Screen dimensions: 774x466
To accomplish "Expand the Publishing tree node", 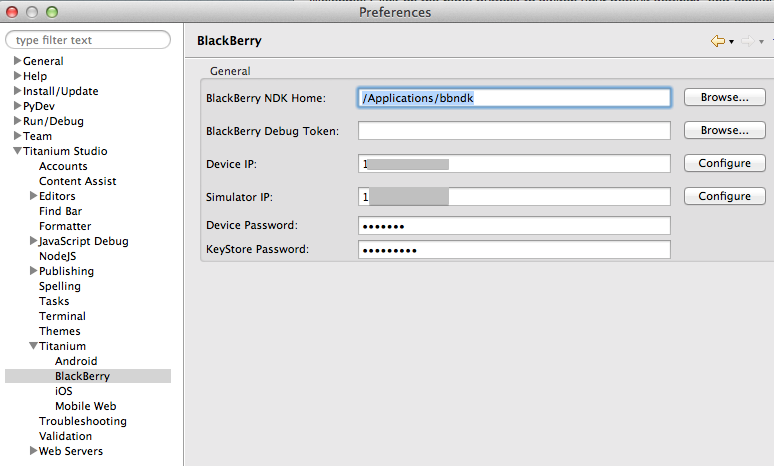I will pyautogui.click(x=33, y=271).
